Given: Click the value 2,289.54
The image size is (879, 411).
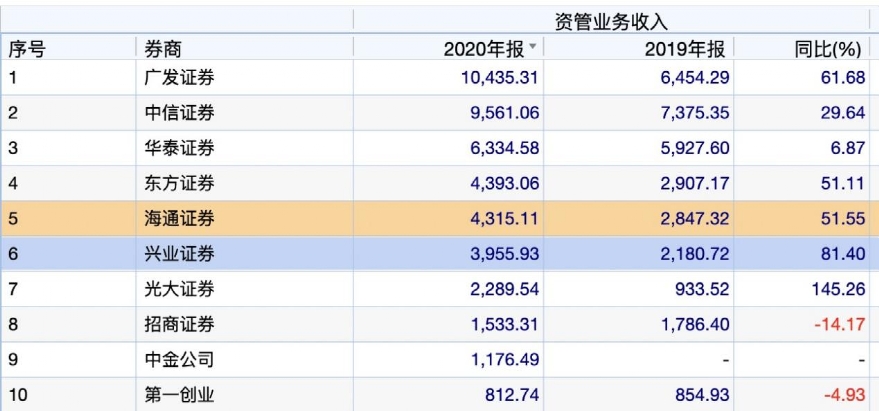Looking at the screenshot, I should coord(505,289).
